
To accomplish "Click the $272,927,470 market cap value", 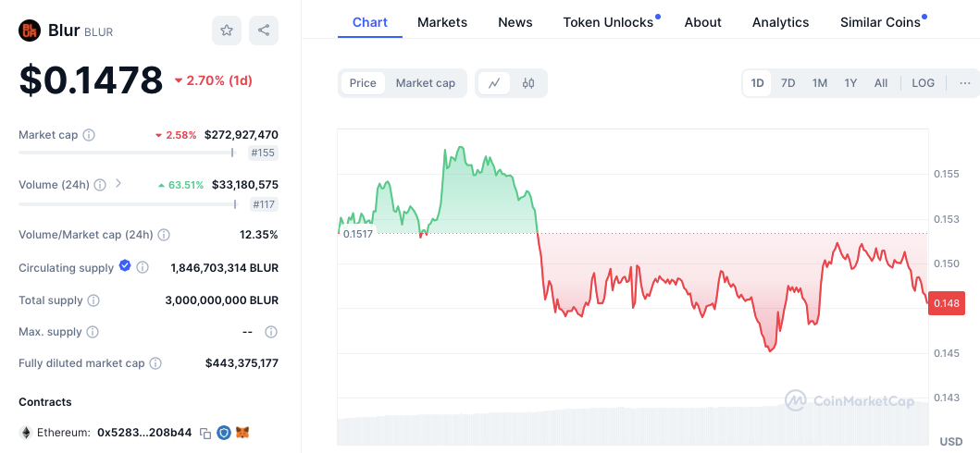I will (242, 135).
